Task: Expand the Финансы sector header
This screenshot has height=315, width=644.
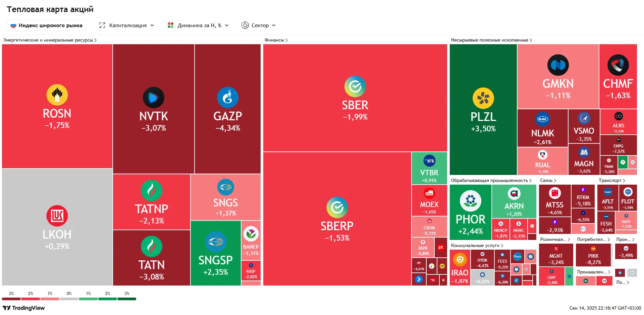Action: [276, 40]
